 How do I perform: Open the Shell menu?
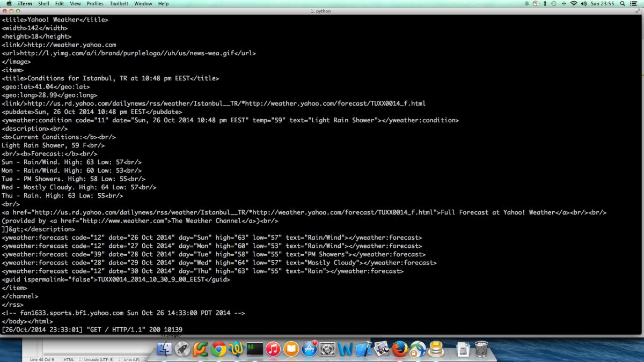[x=43, y=3]
